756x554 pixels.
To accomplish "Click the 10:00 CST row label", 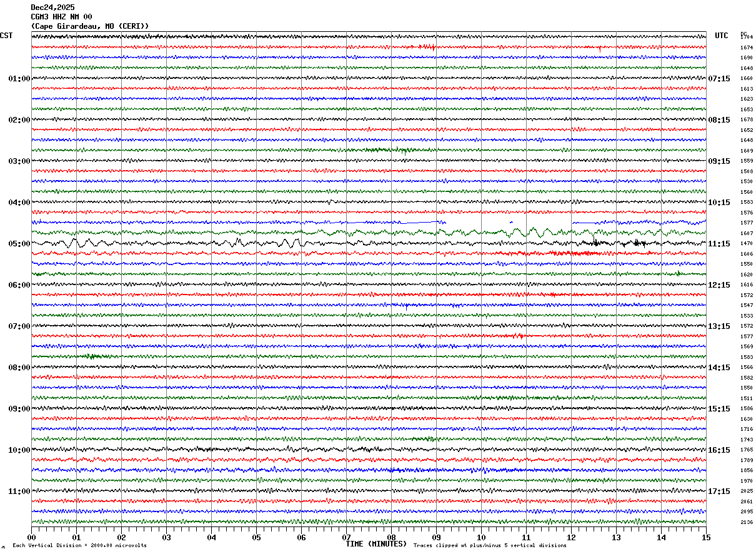I will pos(19,450).
